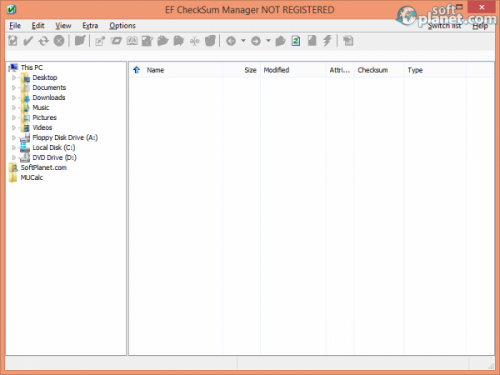Select the SoftPlanet.com folder

click(44, 168)
